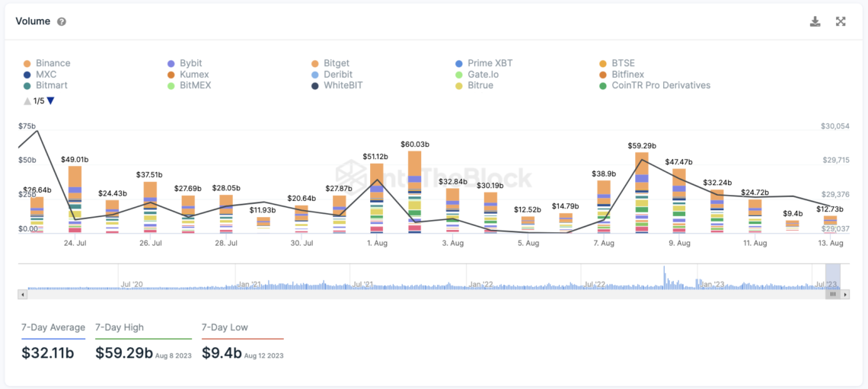Click the Aug 8 2023 date text
The image size is (868, 389).
174,356
